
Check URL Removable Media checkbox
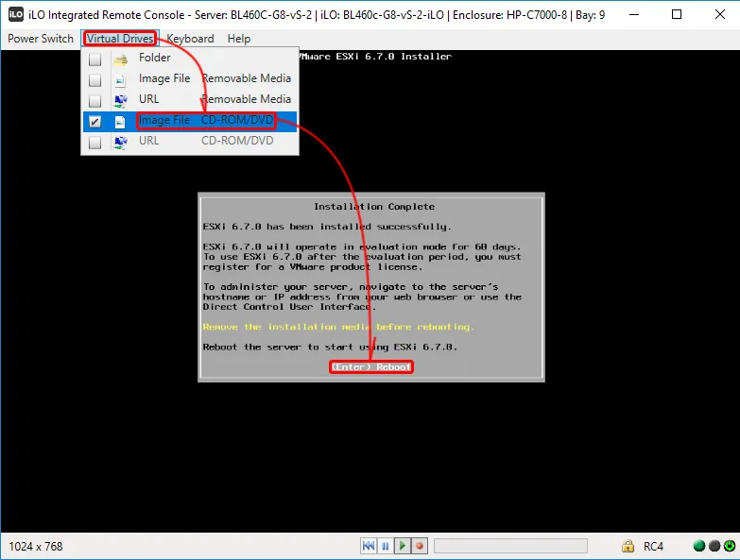95,101
